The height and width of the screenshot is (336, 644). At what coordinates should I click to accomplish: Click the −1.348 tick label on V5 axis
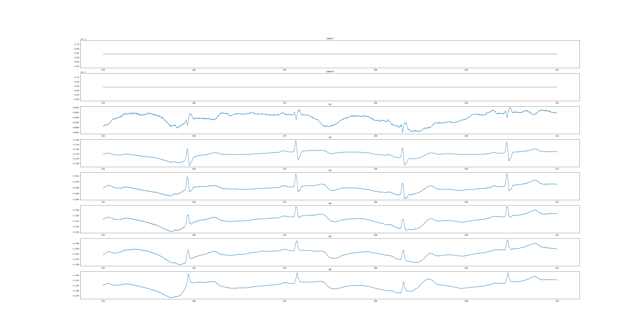pyautogui.click(x=76, y=243)
